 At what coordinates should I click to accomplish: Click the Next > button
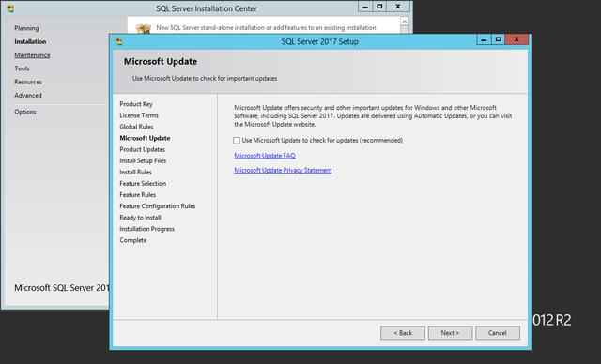tap(450, 333)
